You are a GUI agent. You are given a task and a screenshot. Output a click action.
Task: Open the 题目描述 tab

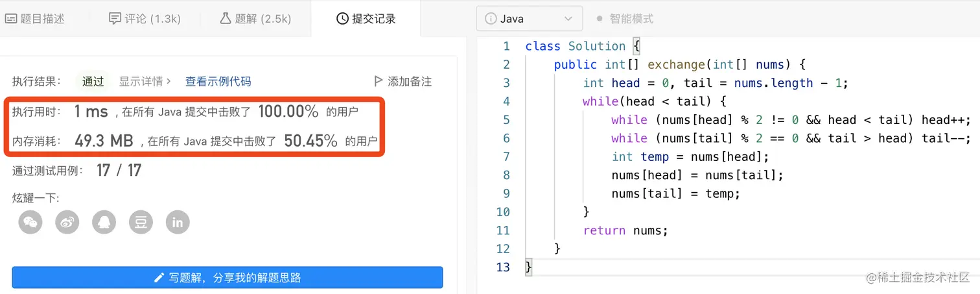tap(36, 19)
